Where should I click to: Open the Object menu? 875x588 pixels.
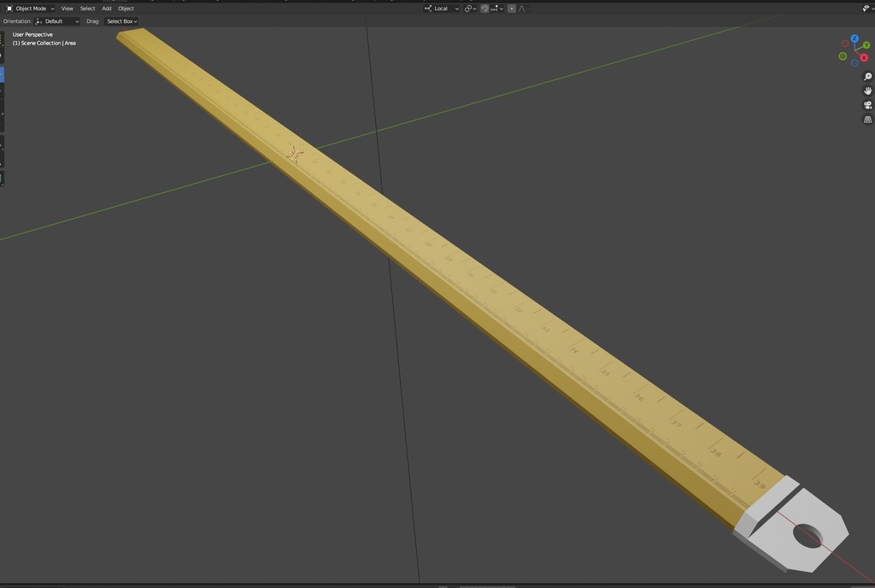[x=125, y=8]
